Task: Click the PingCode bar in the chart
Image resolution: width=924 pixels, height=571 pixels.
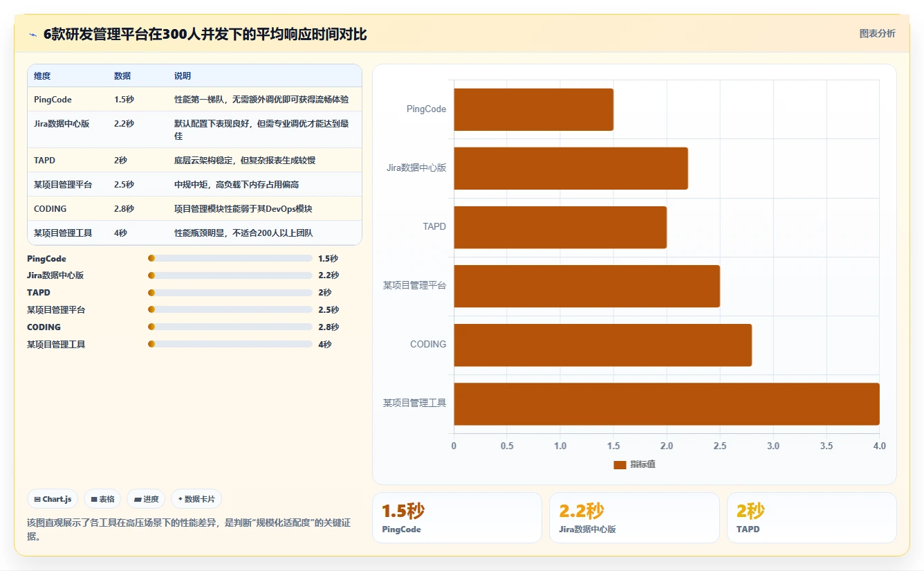Action: pyautogui.click(x=533, y=109)
